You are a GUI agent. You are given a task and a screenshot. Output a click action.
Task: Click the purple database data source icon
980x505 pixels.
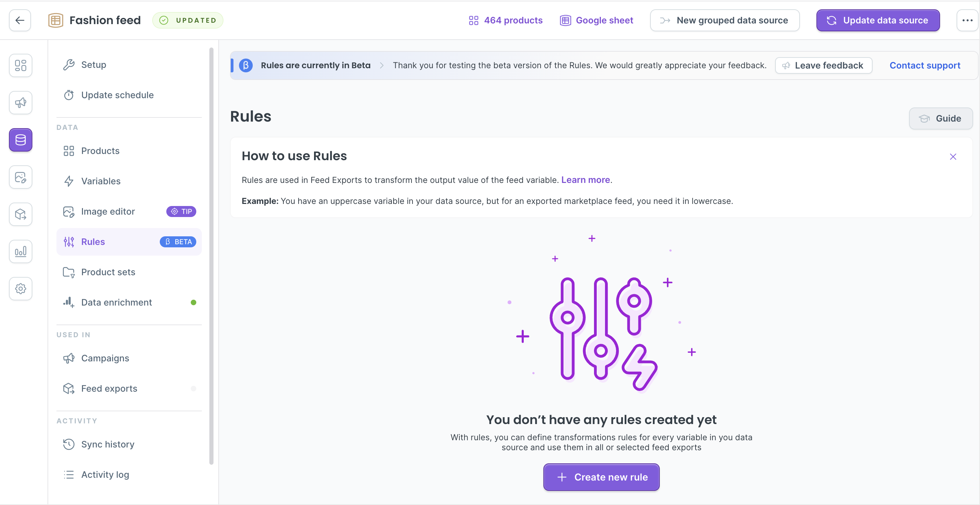point(20,140)
